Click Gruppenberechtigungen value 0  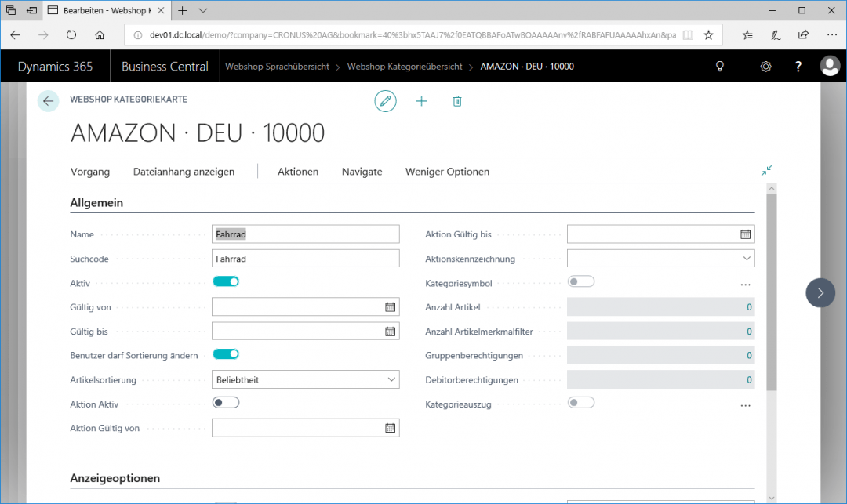tap(749, 355)
